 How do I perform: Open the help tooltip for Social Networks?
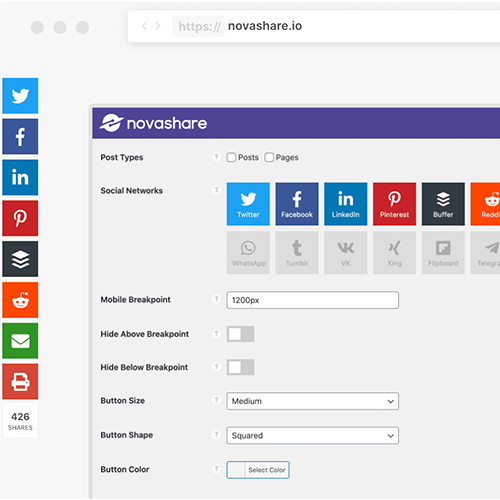tap(216, 190)
